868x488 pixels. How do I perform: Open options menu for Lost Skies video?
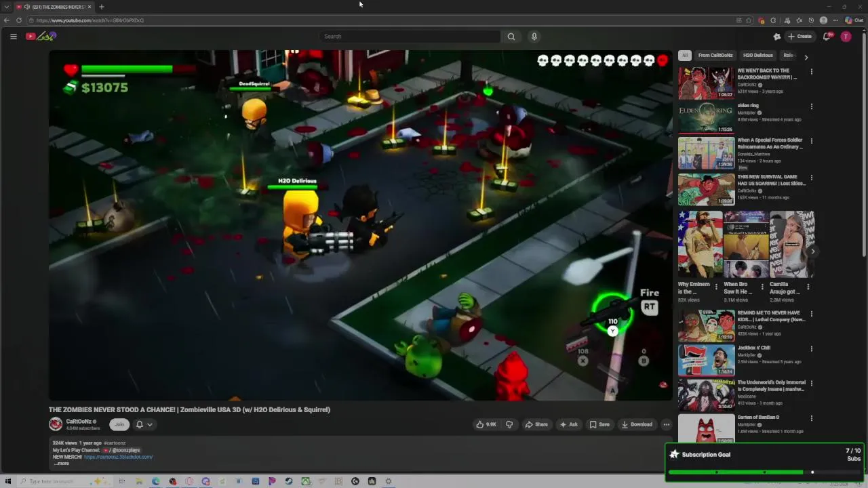[x=811, y=177]
